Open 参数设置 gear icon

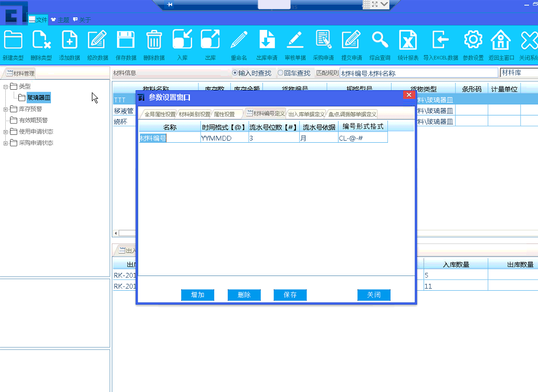(x=473, y=40)
